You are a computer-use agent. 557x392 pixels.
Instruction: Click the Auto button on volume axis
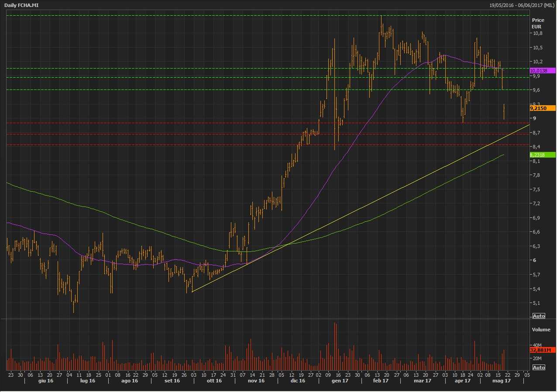(539, 368)
